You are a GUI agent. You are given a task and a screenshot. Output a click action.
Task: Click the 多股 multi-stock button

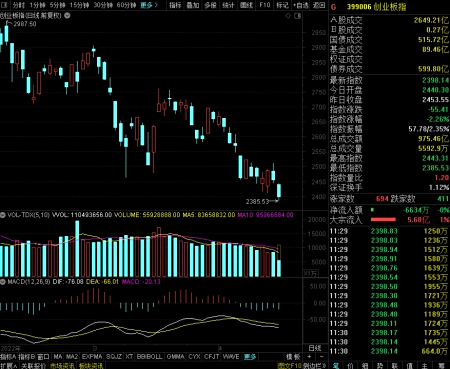tap(210, 5)
